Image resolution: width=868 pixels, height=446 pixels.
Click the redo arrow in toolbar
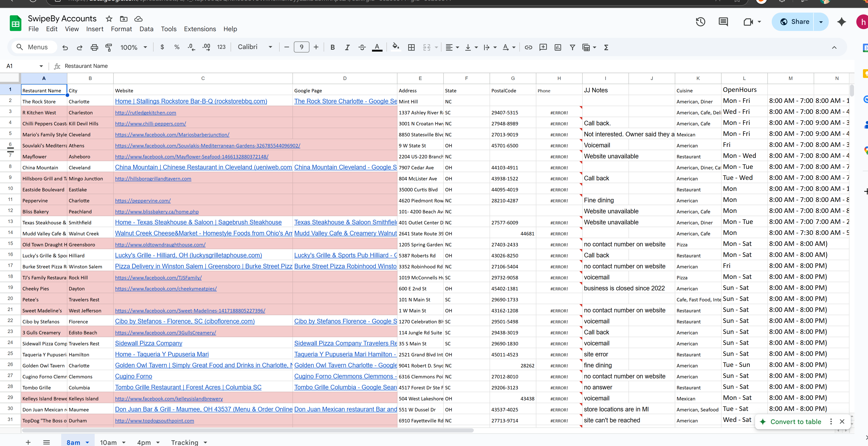(x=80, y=47)
